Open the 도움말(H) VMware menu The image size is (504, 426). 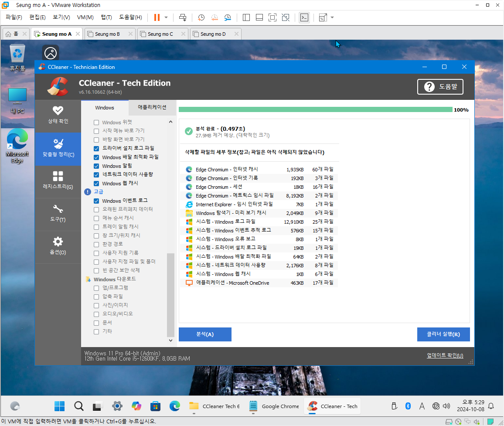click(130, 17)
